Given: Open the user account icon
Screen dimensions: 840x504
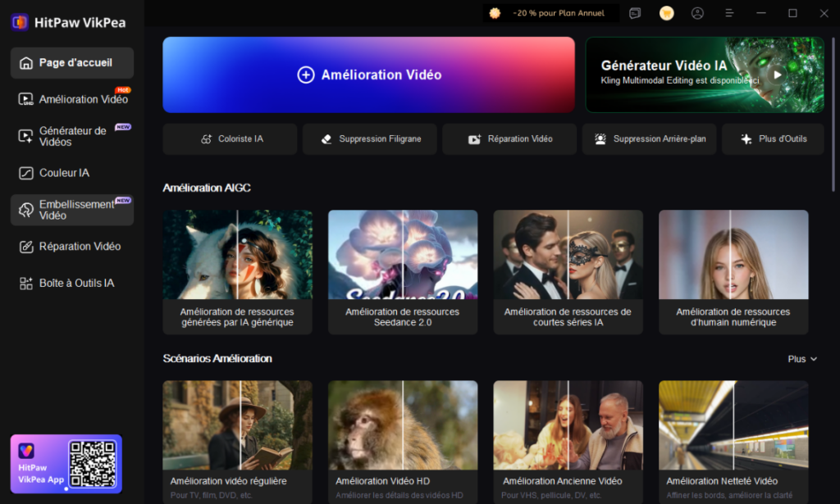Looking at the screenshot, I should click(x=697, y=13).
